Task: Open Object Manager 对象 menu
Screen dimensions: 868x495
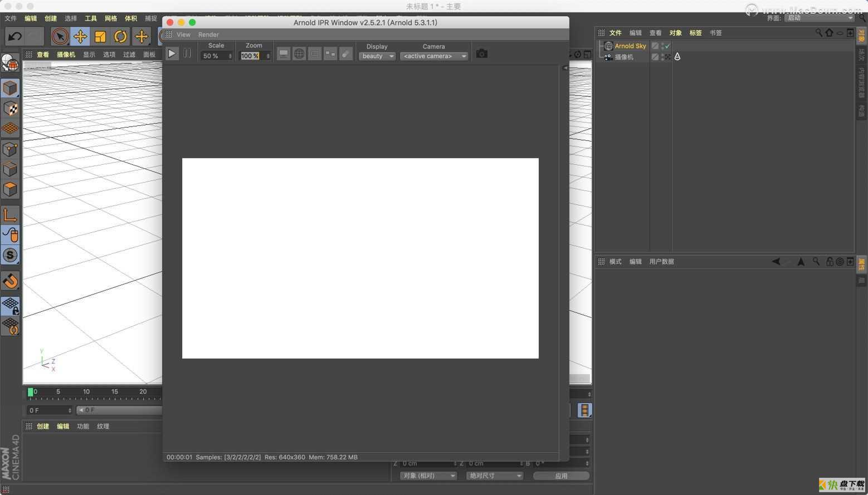Action: coord(676,33)
